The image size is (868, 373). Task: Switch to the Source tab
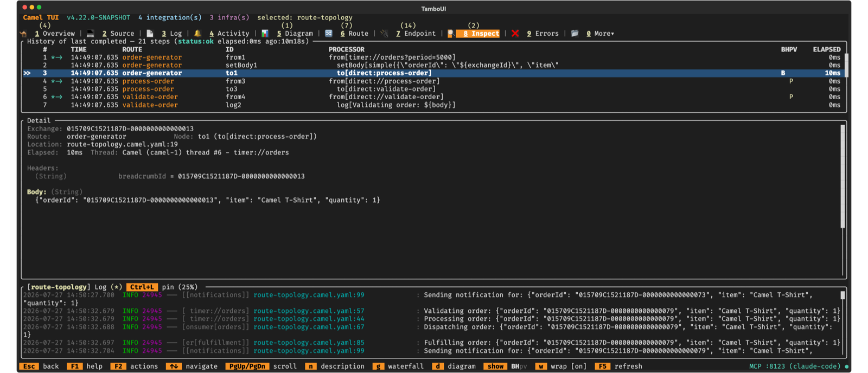[x=118, y=34]
